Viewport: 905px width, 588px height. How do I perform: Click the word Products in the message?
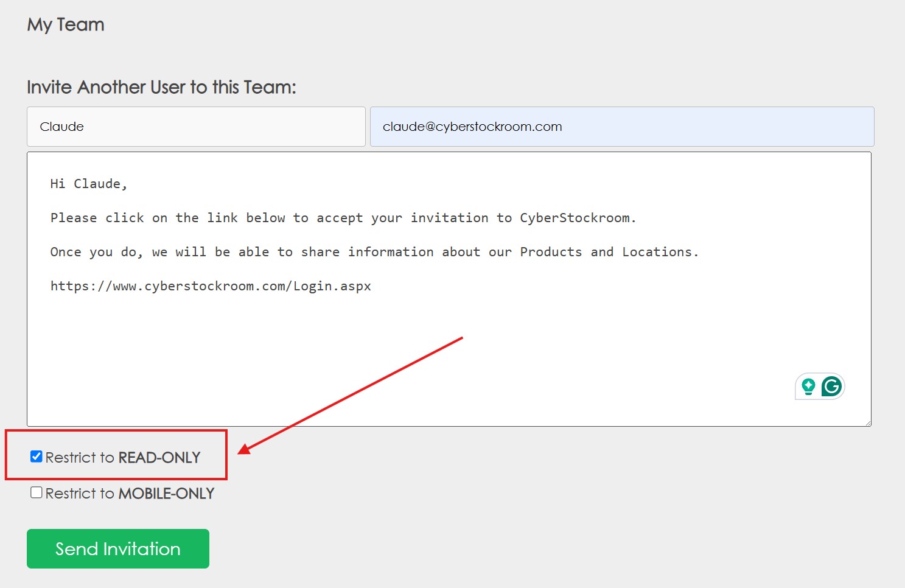click(x=551, y=252)
